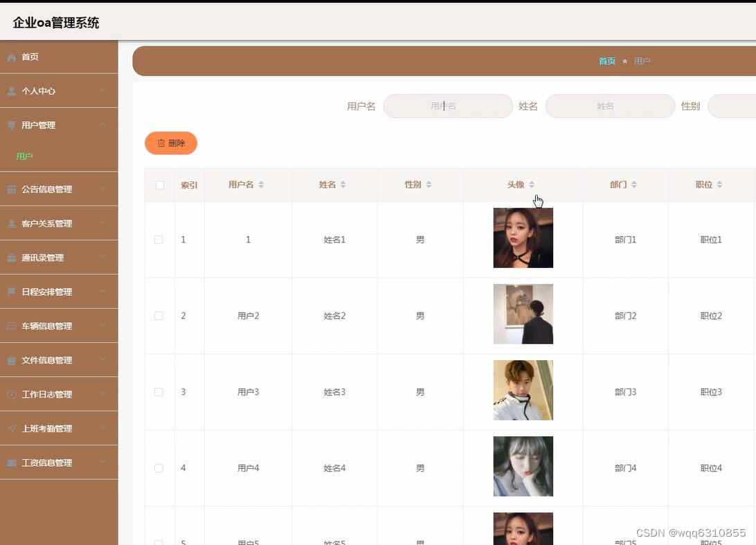Click the person icon beside 个人中心
The height and width of the screenshot is (545, 756).
pos(12,91)
